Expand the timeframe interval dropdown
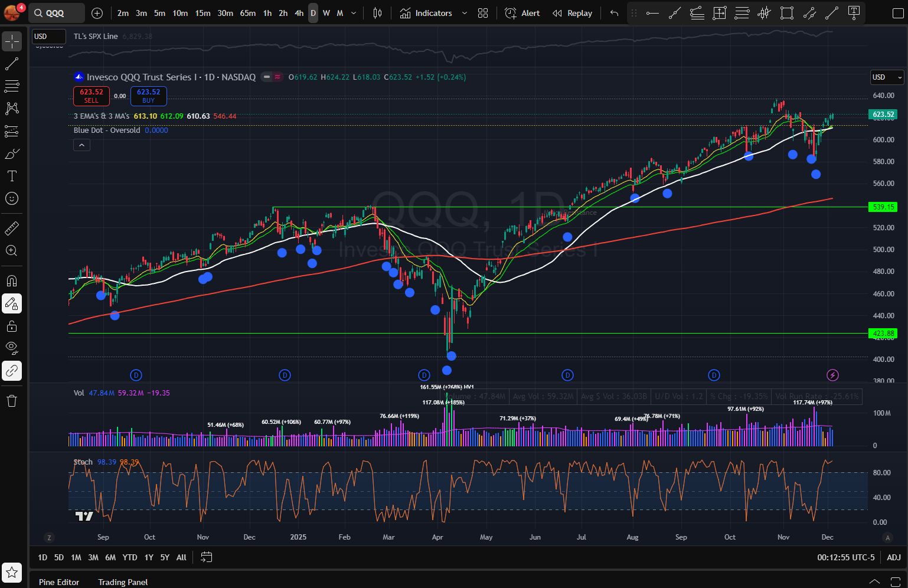The image size is (908, 588). tap(354, 13)
